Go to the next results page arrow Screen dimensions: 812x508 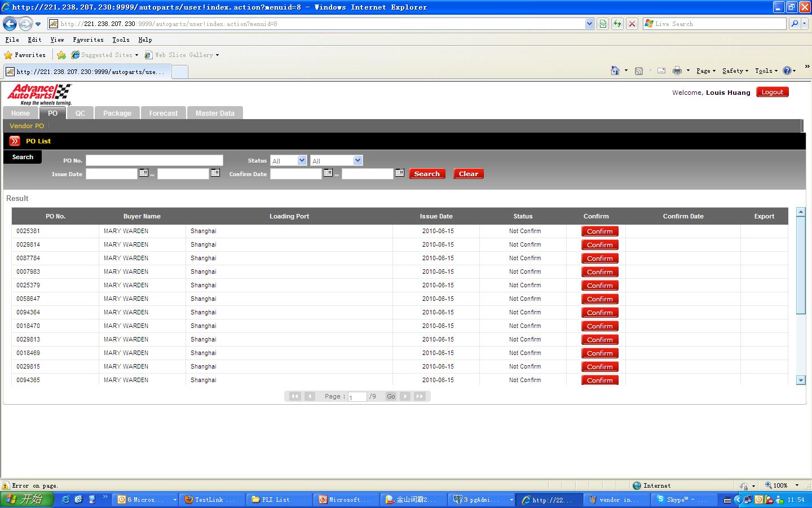[x=405, y=396]
